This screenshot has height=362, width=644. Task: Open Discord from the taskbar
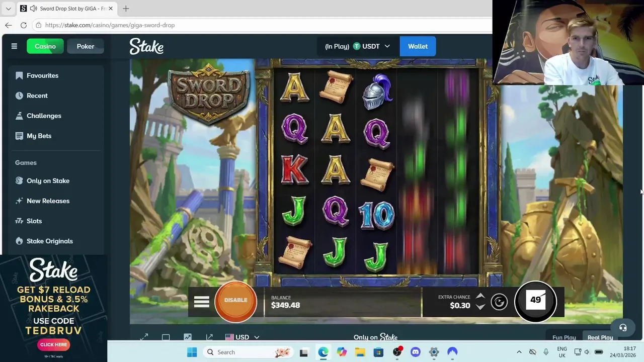pyautogui.click(x=416, y=352)
